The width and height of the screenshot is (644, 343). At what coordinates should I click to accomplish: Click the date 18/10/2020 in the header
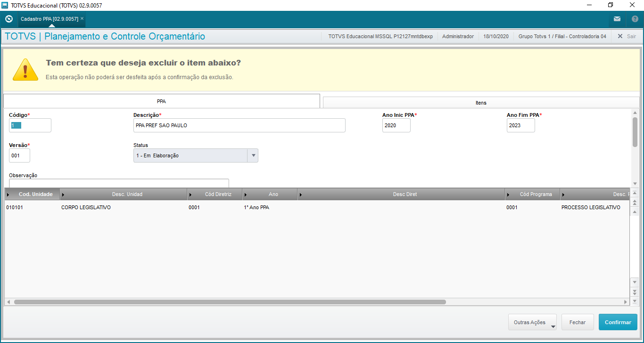click(496, 36)
